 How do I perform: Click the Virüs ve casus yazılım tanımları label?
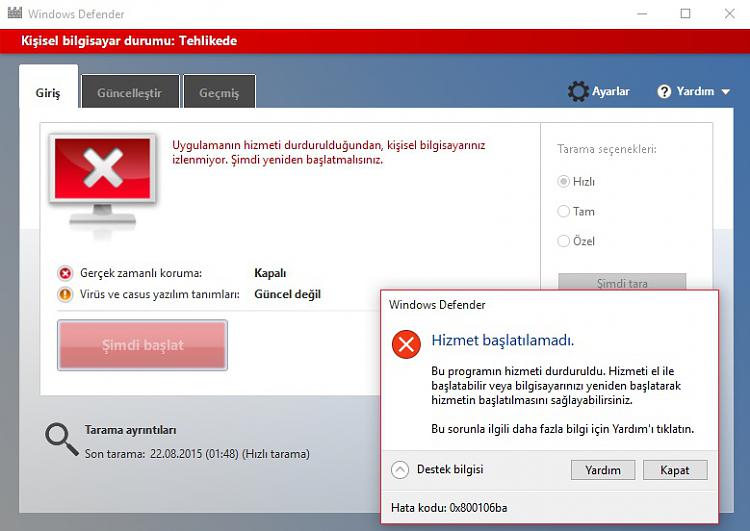pos(160,294)
